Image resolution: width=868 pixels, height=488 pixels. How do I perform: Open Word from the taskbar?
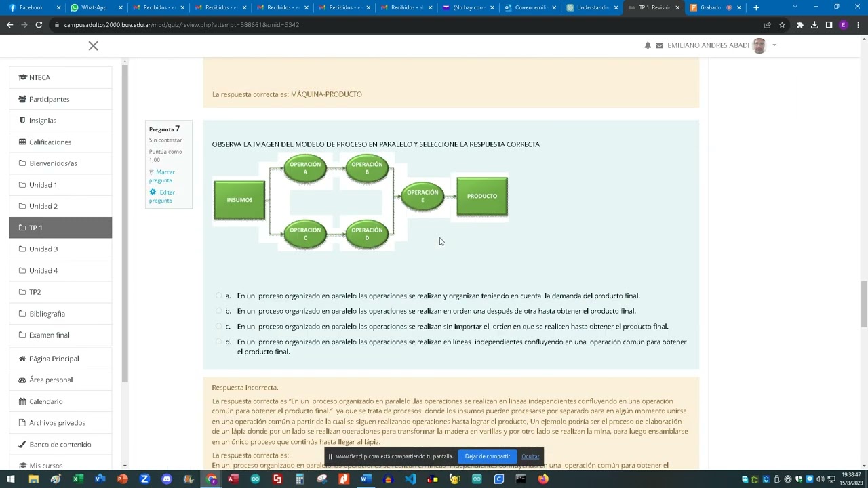pos(366,479)
